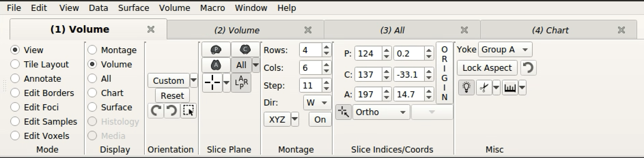The width and height of the screenshot is (644, 158).
Task: Close the (1) Volume tab
Action: point(151,30)
